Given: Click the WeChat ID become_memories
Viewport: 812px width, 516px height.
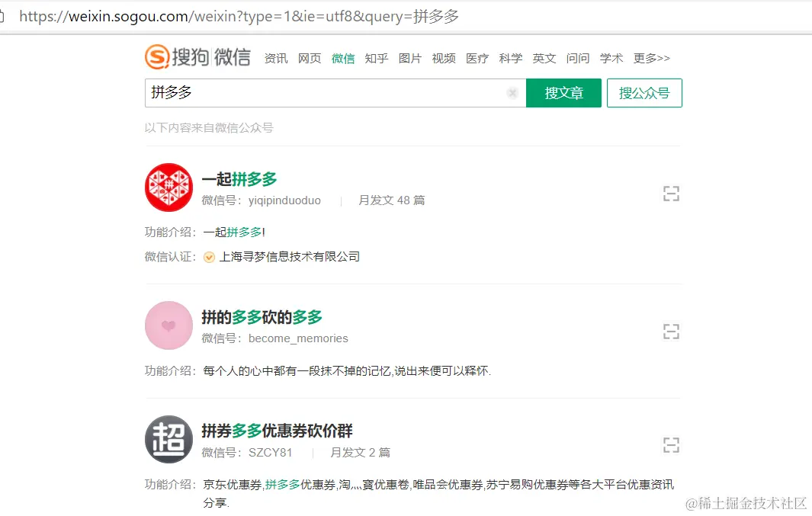Looking at the screenshot, I should tap(298, 338).
